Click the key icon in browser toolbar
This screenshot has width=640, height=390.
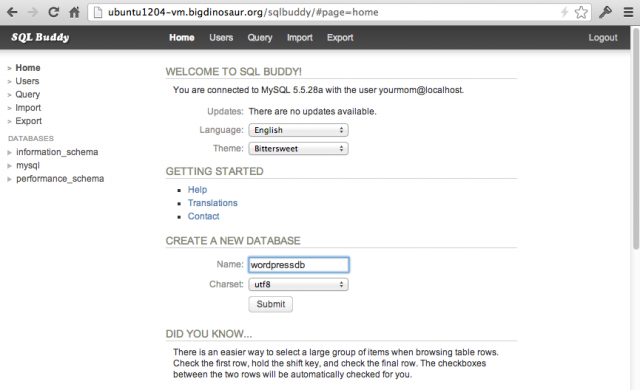(605, 12)
